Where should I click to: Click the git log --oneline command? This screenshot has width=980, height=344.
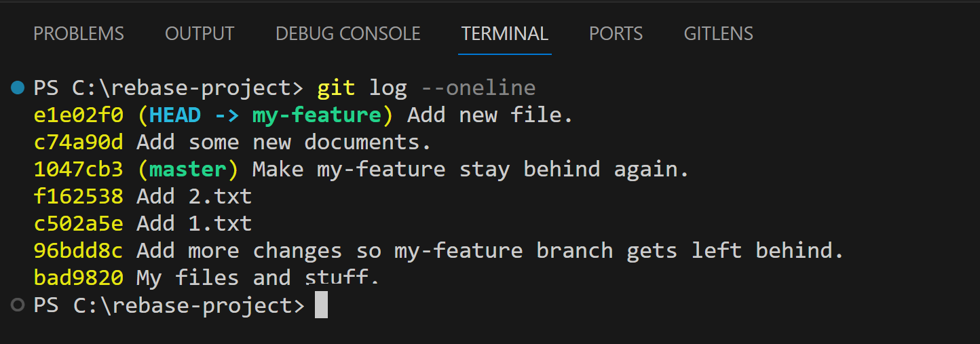(x=426, y=88)
